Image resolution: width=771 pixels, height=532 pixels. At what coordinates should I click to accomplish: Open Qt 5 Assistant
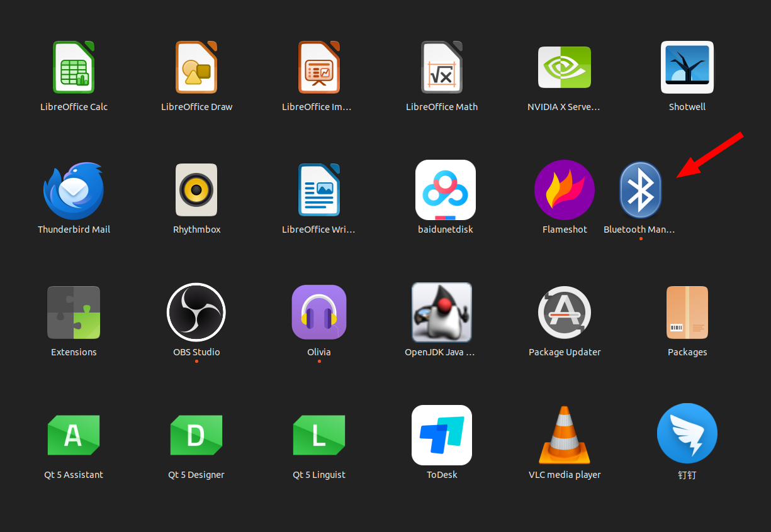pyautogui.click(x=74, y=435)
